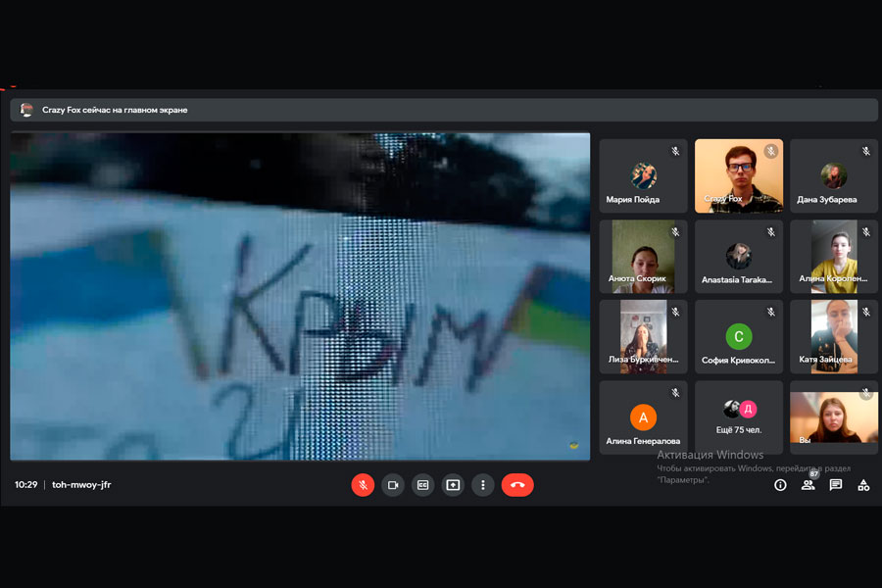Start presenting with the share screen button

pos(453,485)
